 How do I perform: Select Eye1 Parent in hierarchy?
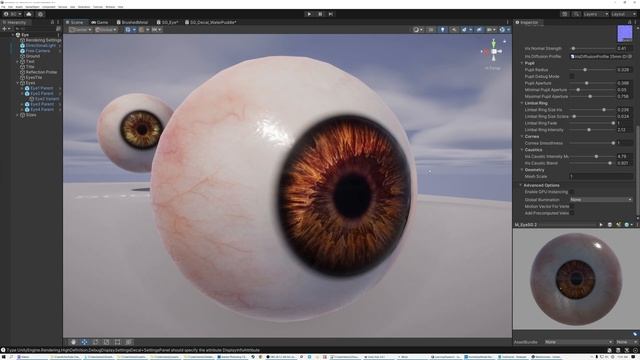click(42, 88)
